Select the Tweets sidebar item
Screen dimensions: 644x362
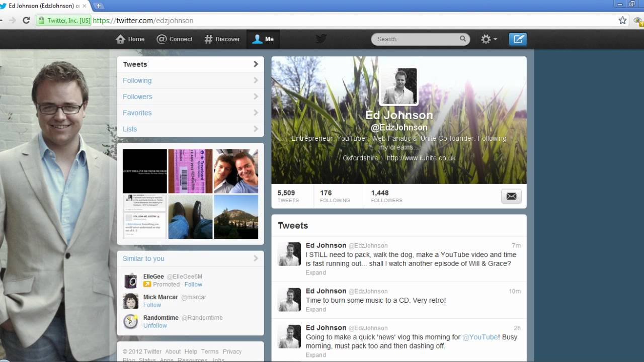click(x=190, y=64)
